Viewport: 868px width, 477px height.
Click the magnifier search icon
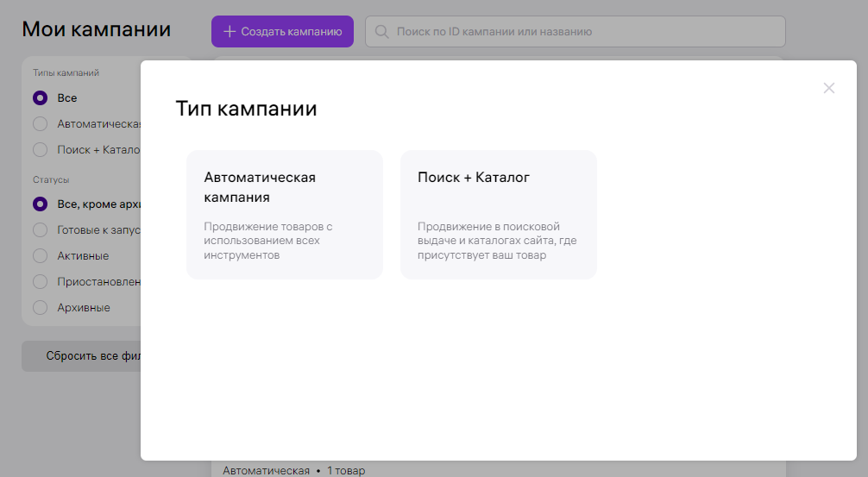tap(382, 32)
